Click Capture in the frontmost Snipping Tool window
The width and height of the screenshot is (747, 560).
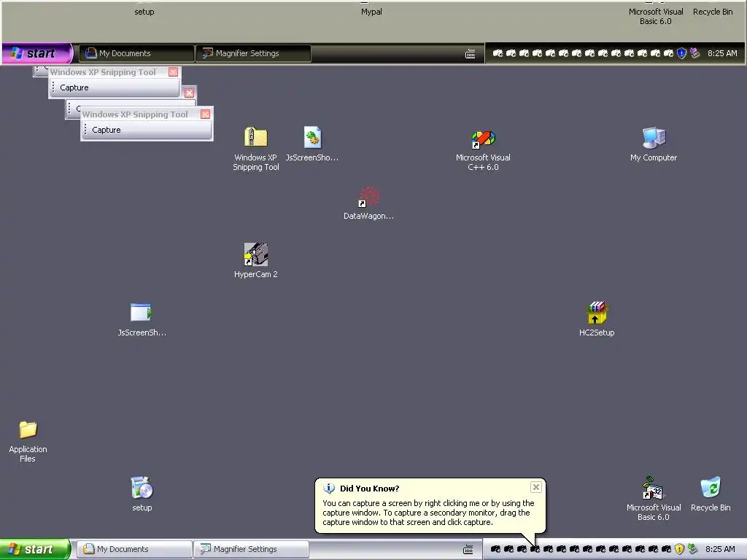point(107,130)
